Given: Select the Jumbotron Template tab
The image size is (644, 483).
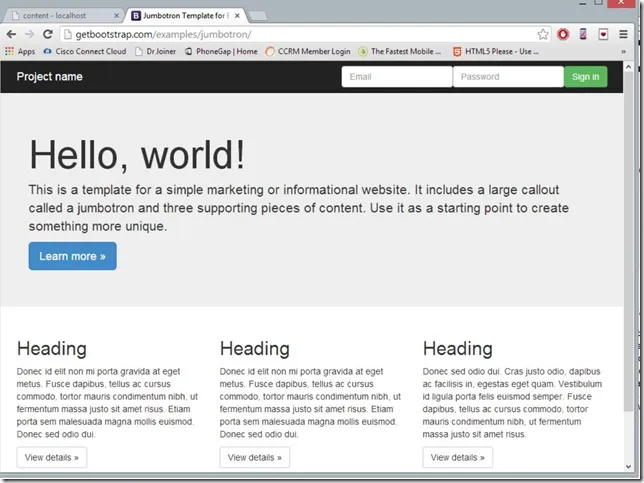Looking at the screenshot, I should pos(185,16).
